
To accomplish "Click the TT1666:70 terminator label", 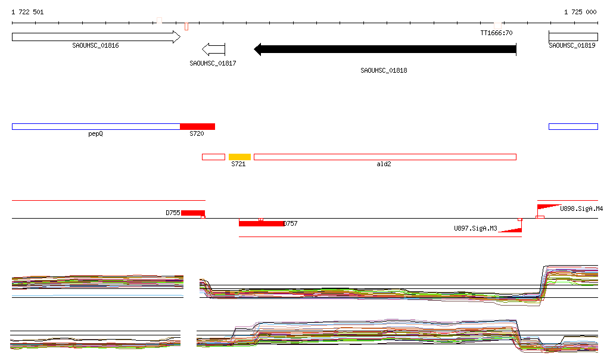I will pos(496,33).
